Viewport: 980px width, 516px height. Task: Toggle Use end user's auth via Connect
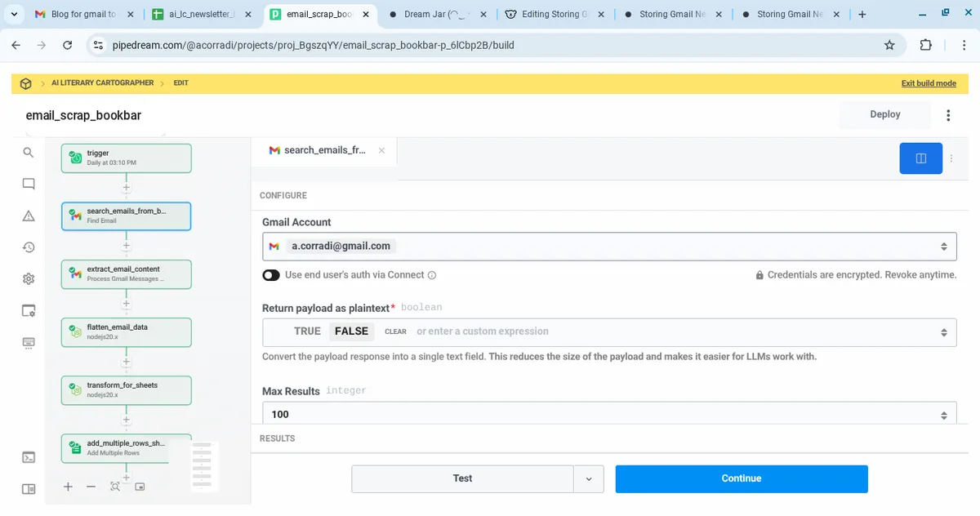(x=271, y=275)
